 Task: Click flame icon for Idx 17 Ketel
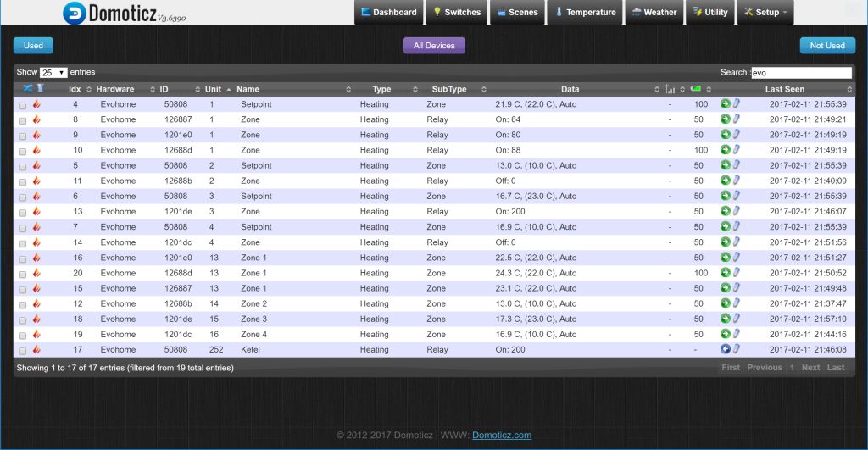[36, 349]
